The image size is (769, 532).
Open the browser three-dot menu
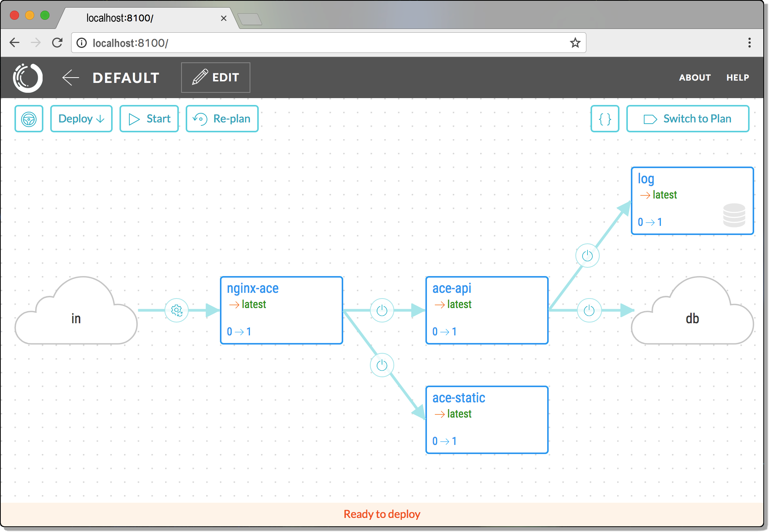(x=749, y=43)
